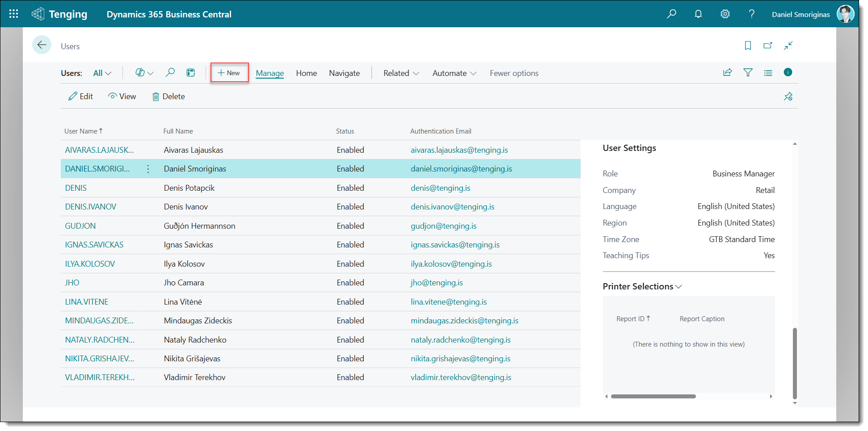Click Enabled status for Jho Camara

[x=350, y=283]
